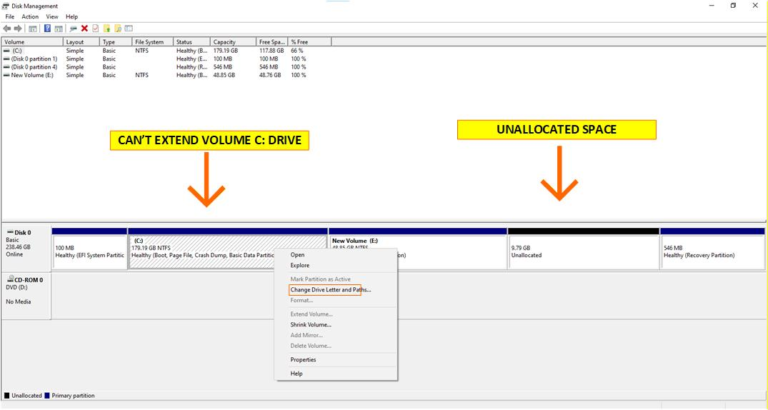768x410 pixels.
Task: Click the CD-ROM 0 DVD (D:) label
Action: tap(26, 296)
